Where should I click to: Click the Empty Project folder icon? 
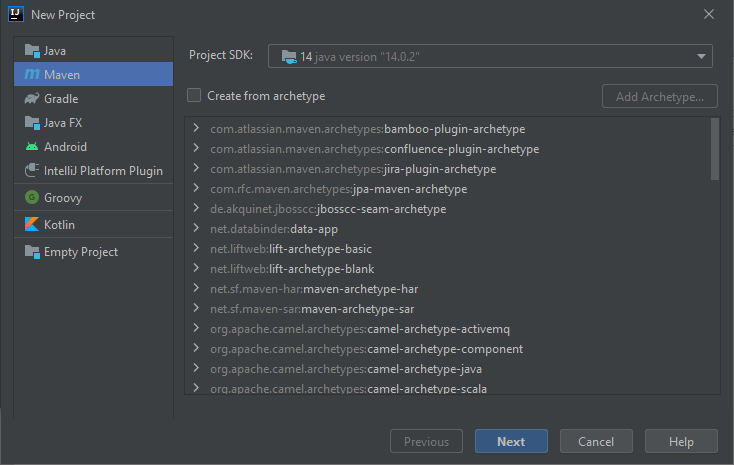click(x=32, y=252)
